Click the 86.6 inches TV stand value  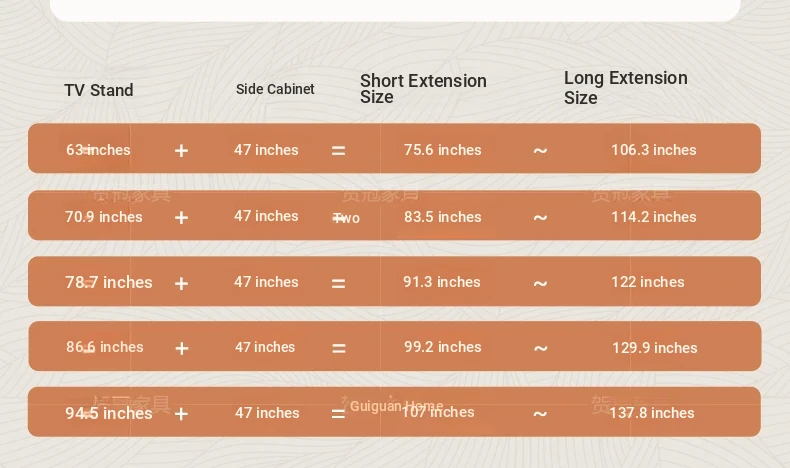(x=105, y=347)
